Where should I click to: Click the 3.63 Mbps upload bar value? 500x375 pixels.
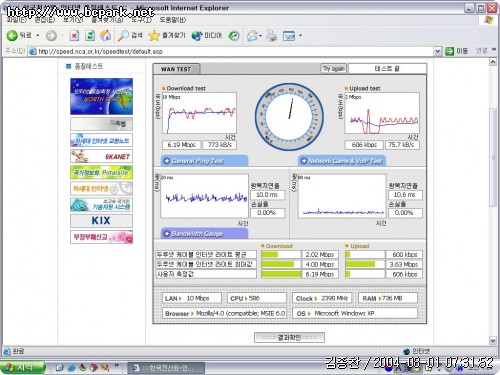[404, 264]
